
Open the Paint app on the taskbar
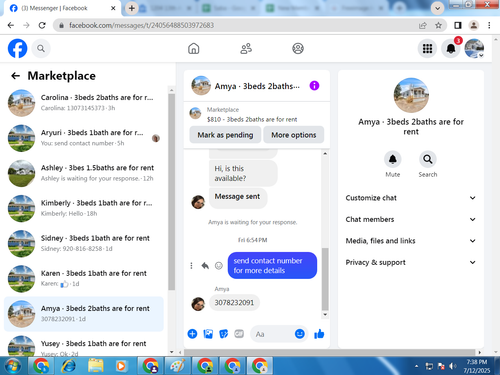tap(178, 366)
